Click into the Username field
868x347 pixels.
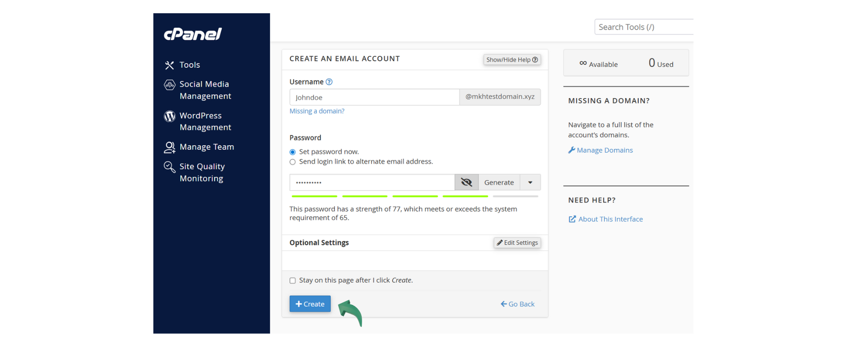[374, 97]
